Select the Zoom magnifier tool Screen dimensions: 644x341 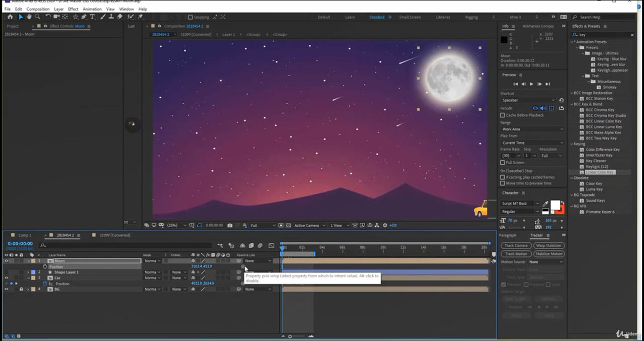37,17
